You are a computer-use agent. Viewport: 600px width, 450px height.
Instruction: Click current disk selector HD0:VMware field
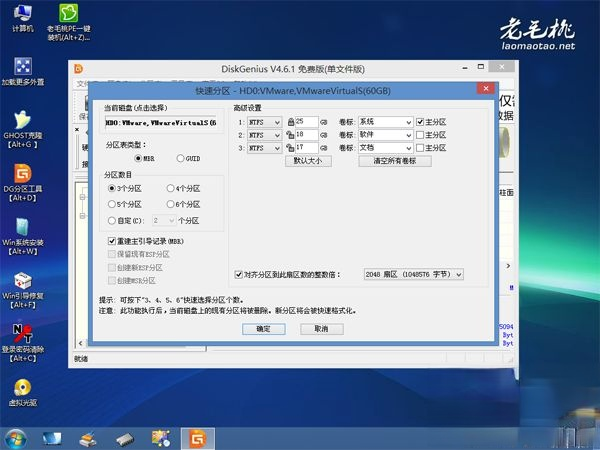[x=161, y=123]
